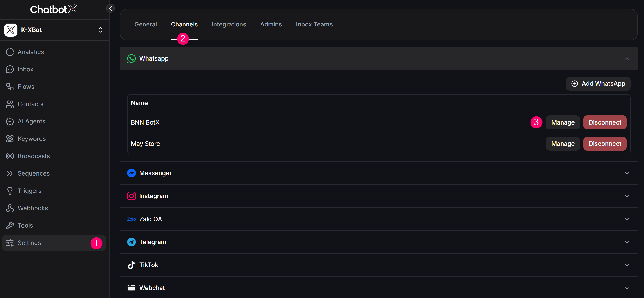Click the WhatsApp logo icon
644x298 pixels.
click(x=131, y=58)
